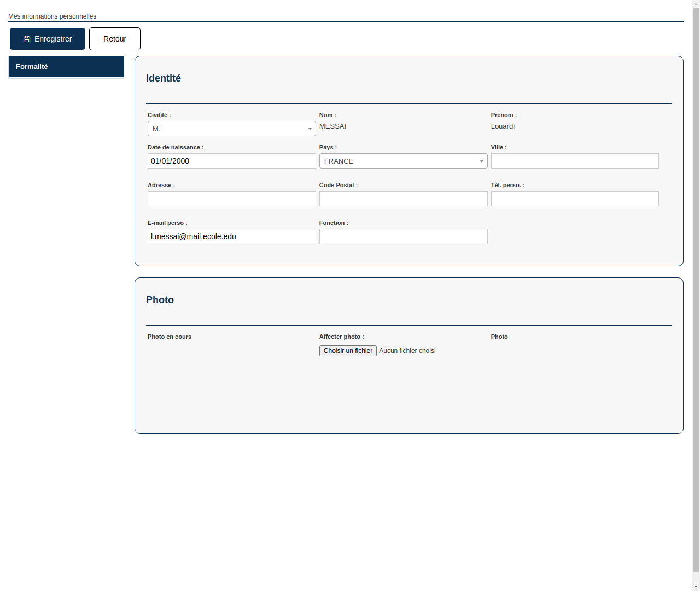Image resolution: width=700 pixels, height=591 pixels.
Task: Click the Code Postal input field
Action: click(403, 198)
